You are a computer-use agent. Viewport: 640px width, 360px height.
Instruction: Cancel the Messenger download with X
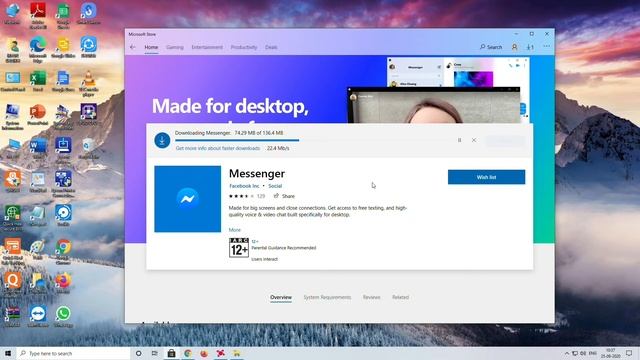coord(473,140)
